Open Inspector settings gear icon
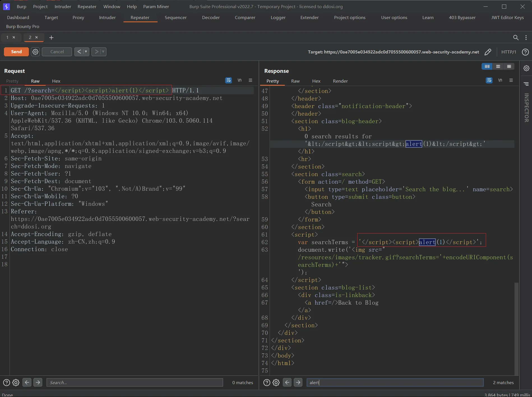The height and width of the screenshot is (397, 532). pos(526,68)
